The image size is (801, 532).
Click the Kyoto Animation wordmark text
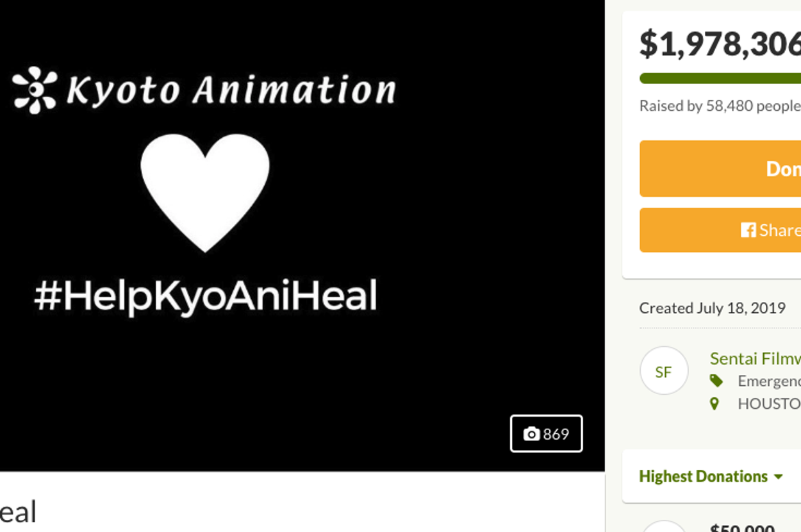[x=231, y=90]
